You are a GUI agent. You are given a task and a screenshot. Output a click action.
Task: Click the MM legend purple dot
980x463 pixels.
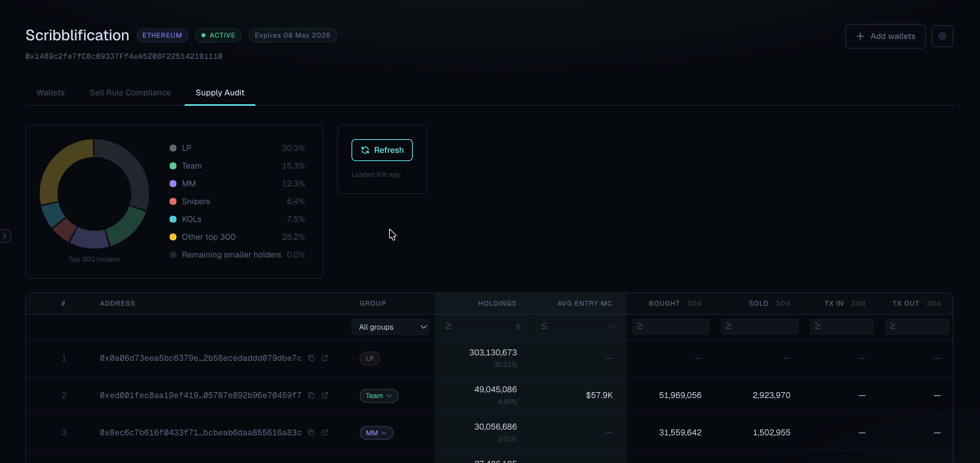coord(173,183)
